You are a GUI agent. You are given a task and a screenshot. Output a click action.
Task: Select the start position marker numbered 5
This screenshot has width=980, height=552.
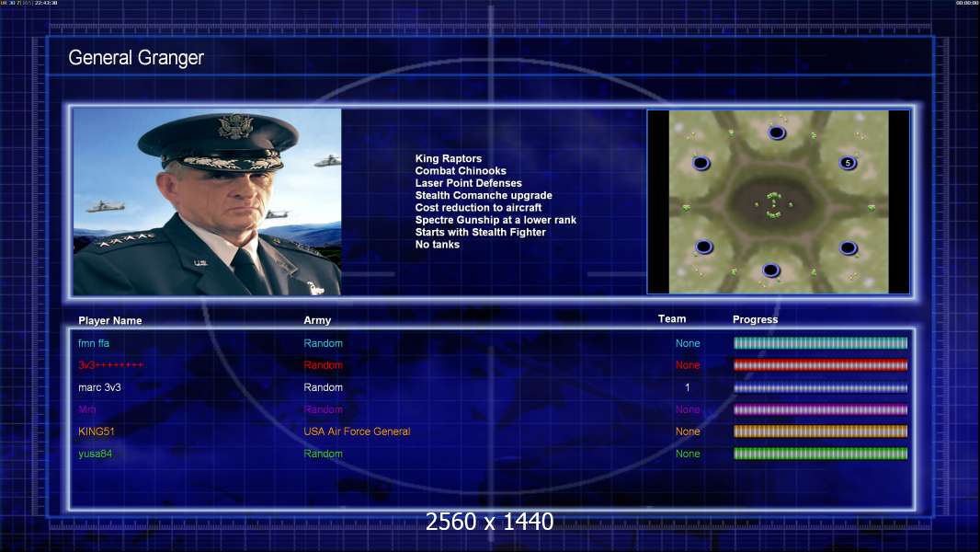pyautogui.click(x=848, y=163)
